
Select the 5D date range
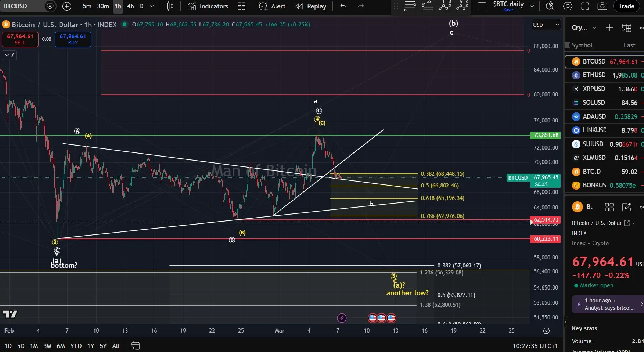coord(21,346)
